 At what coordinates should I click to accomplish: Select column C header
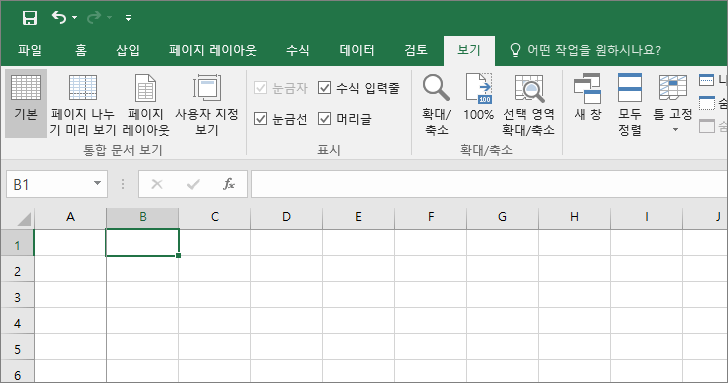coord(214,217)
